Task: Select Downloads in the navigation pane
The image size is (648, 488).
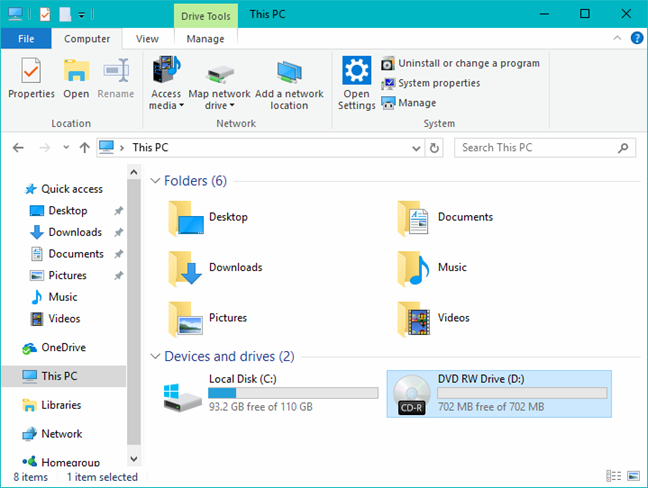Action: (x=66, y=232)
